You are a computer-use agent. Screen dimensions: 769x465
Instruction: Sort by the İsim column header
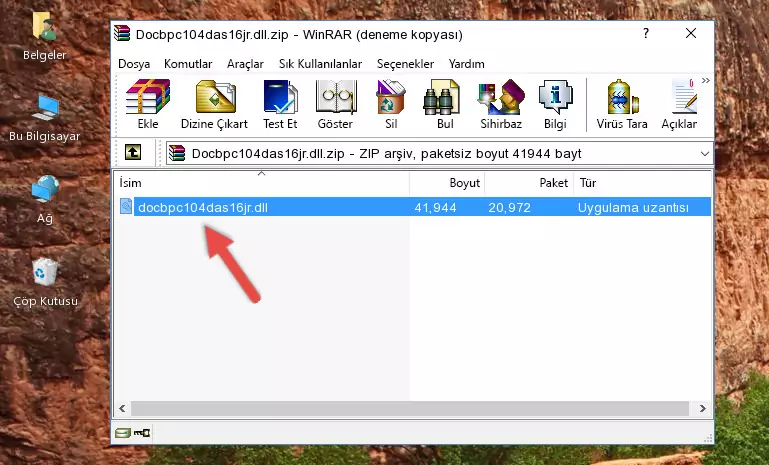[262, 182]
